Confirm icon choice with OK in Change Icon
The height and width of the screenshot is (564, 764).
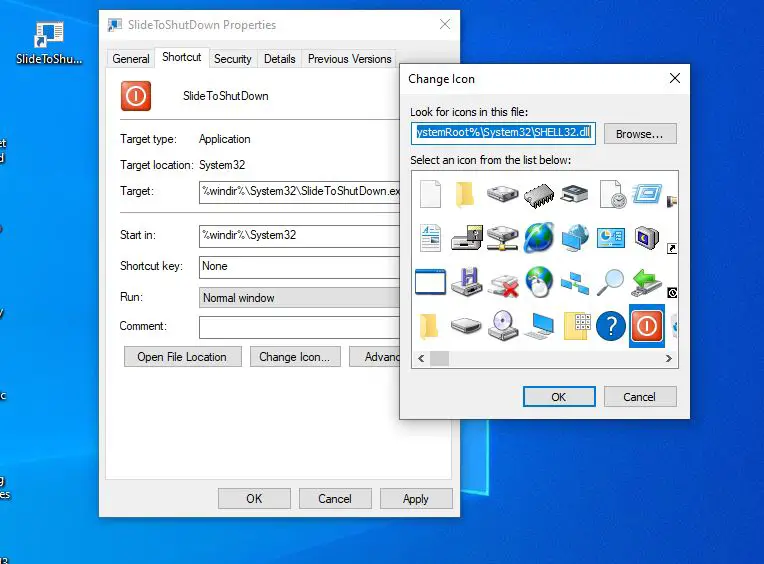pyautogui.click(x=559, y=396)
